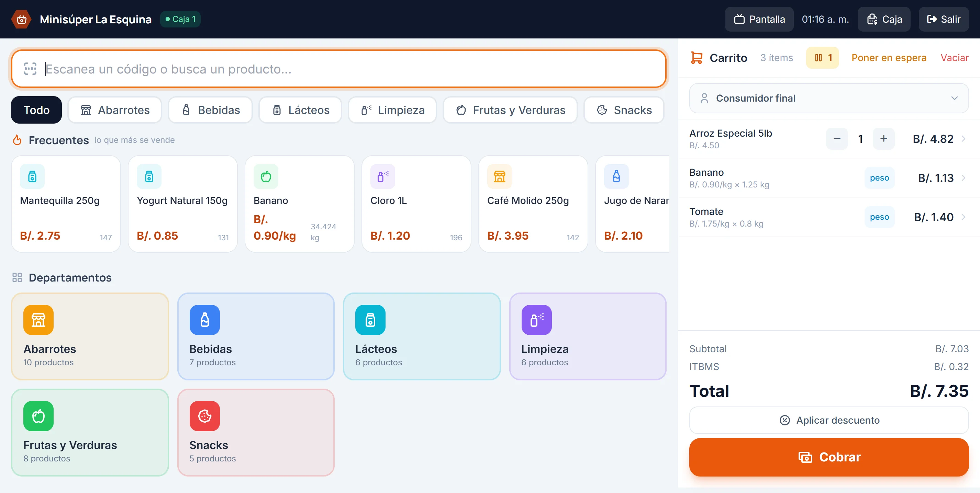Viewport: 980px width, 493px height.
Task: Click the orange Abarrotes department icon
Action: (38, 320)
